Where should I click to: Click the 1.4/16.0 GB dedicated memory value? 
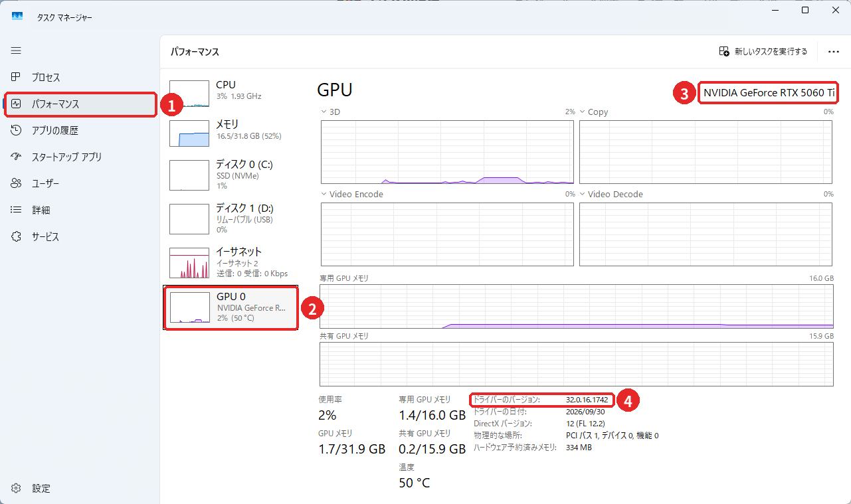click(x=432, y=416)
